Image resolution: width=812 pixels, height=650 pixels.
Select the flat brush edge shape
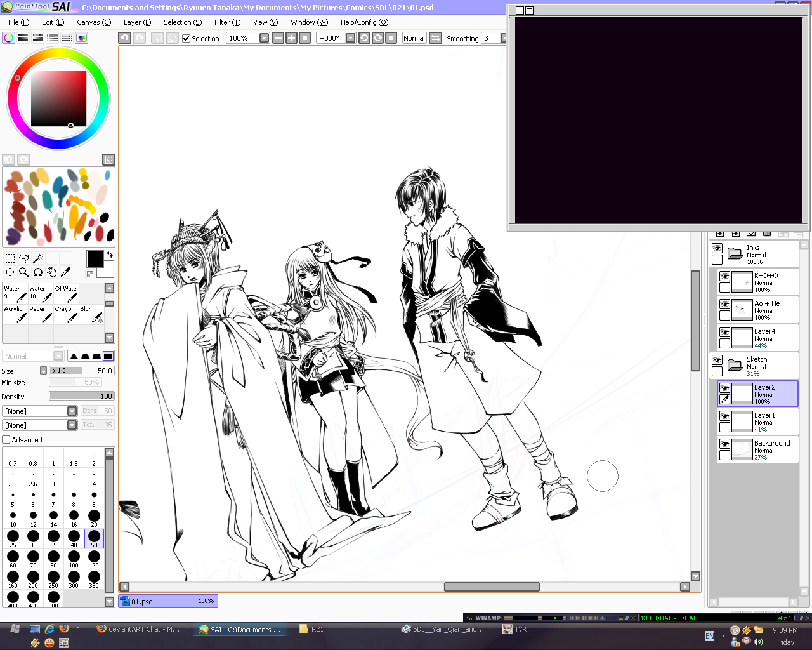click(x=108, y=356)
